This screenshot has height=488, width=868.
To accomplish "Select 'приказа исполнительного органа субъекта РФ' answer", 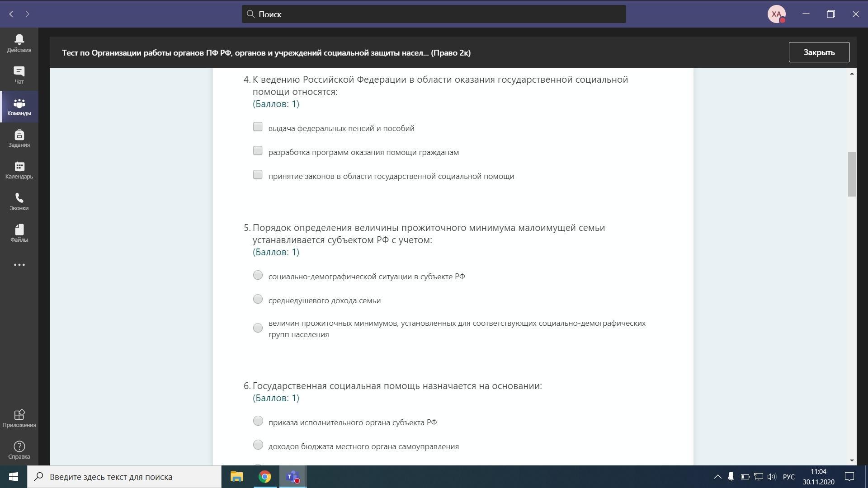I will pyautogui.click(x=258, y=421).
